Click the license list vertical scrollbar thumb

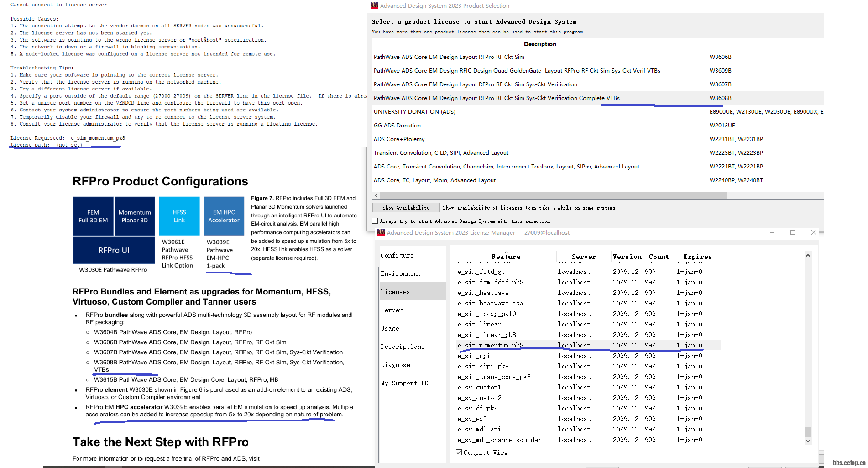pyautogui.click(x=808, y=431)
